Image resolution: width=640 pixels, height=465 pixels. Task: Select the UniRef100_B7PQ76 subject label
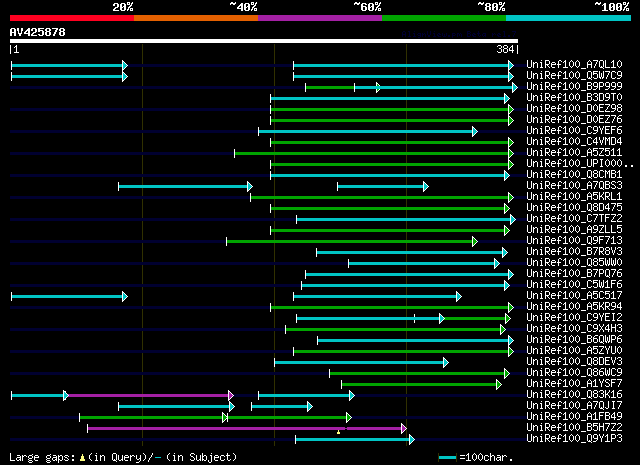click(x=574, y=274)
